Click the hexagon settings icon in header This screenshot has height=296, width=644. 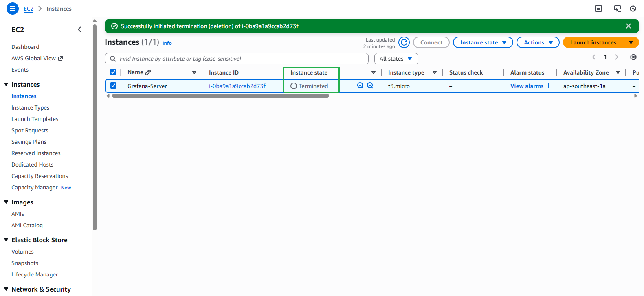tap(633, 9)
